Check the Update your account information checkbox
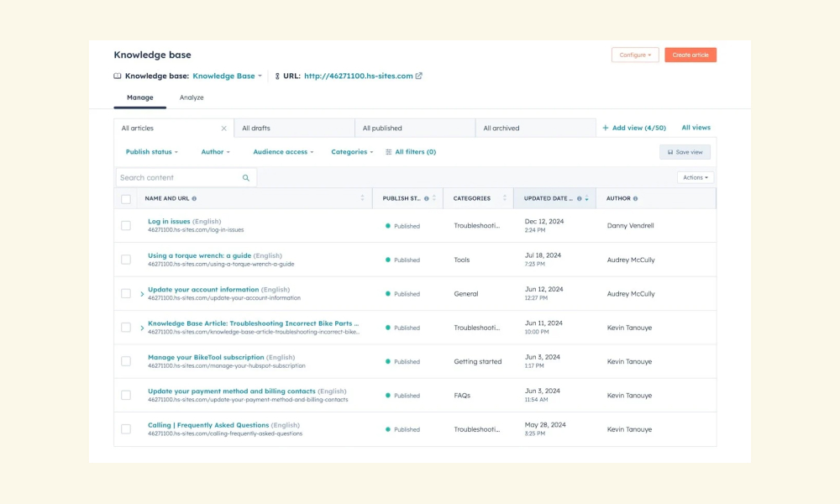This screenshot has height=504, width=840. pos(126,293)
